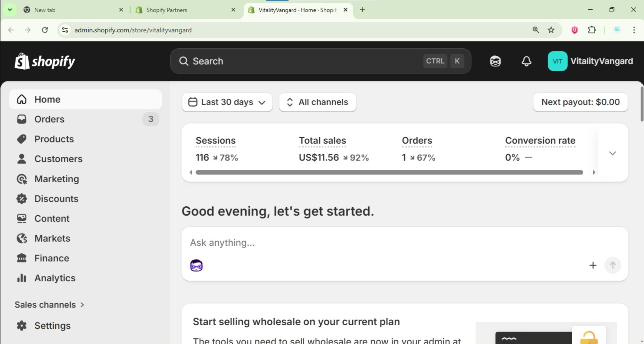Click the Search bar in the header
Image resolution: width=644 pixels, height=344 pixels.
point(321,61)
